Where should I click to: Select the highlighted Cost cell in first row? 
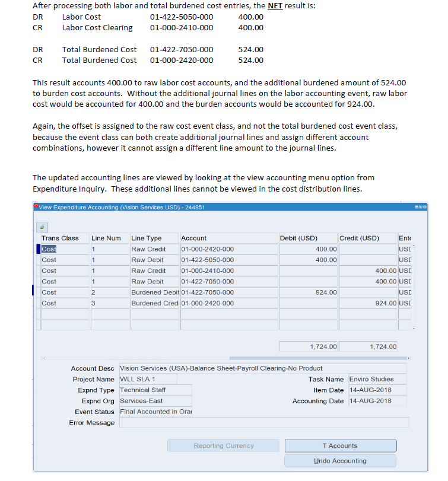(x=65, y=249)
